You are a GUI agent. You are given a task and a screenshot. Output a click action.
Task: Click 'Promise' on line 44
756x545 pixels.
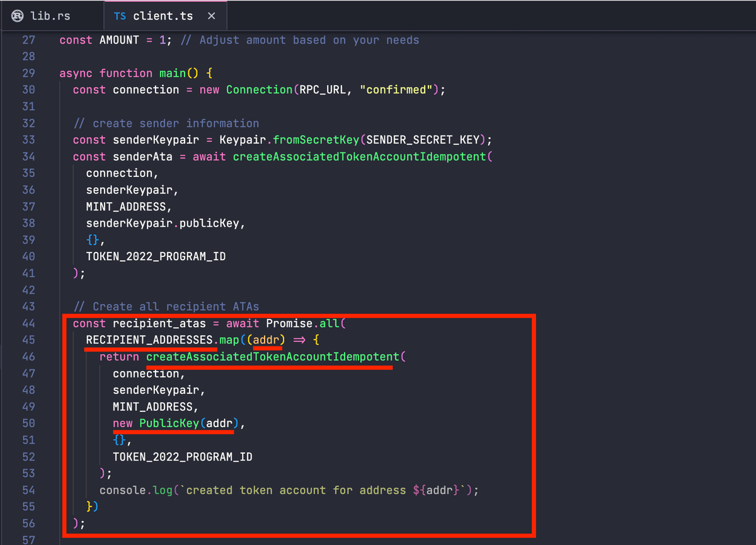[x=289, y=323]
